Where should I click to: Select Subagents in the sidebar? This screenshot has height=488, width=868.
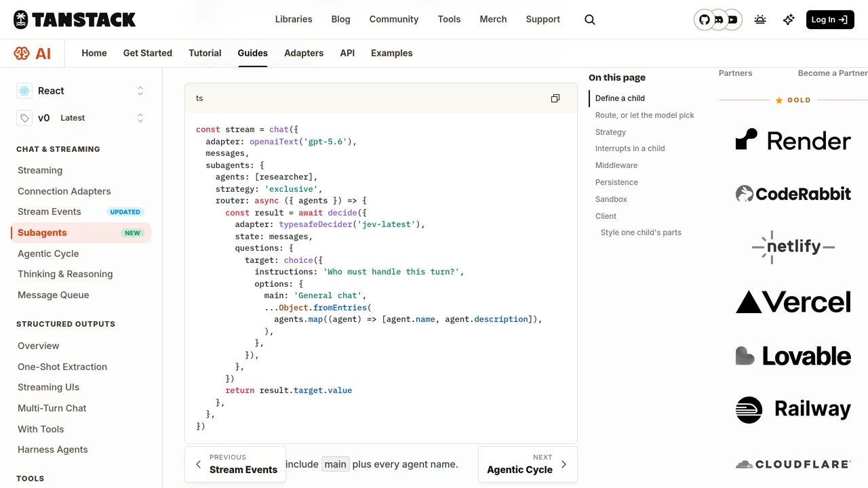(x=81, y=232)
